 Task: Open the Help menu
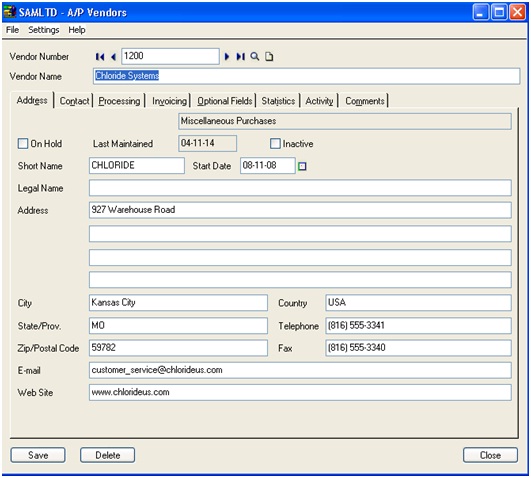point(77,30)
